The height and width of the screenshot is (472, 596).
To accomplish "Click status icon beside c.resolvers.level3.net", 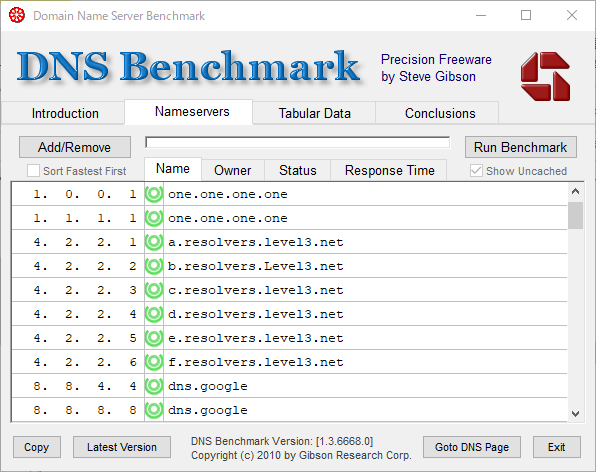I will (154, 290).
